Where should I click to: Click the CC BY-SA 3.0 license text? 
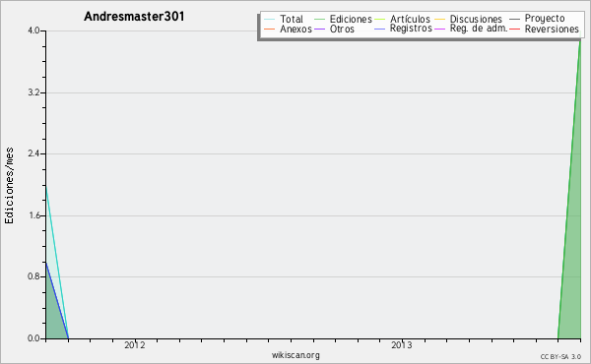pyautogui.click(x=560, y=356)
